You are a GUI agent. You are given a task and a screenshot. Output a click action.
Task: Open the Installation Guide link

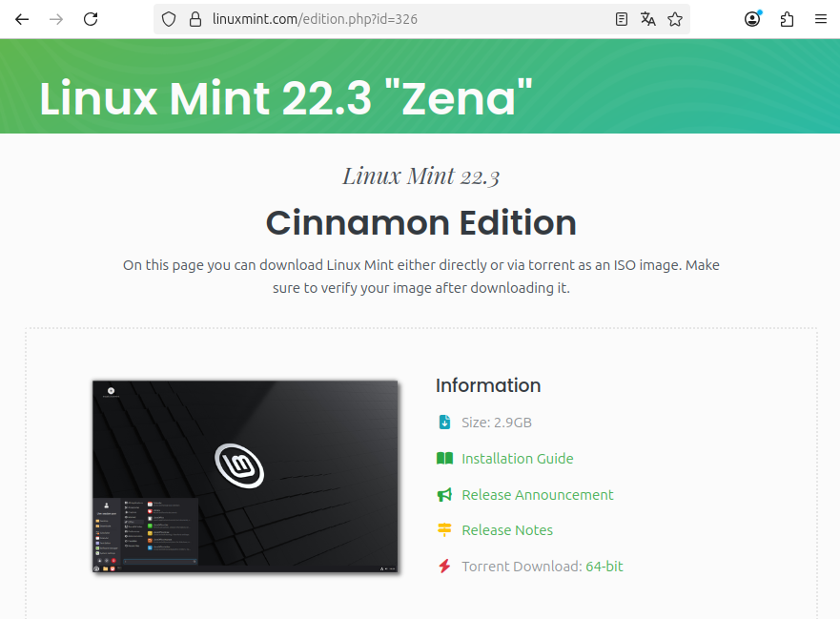click(518, 459)
